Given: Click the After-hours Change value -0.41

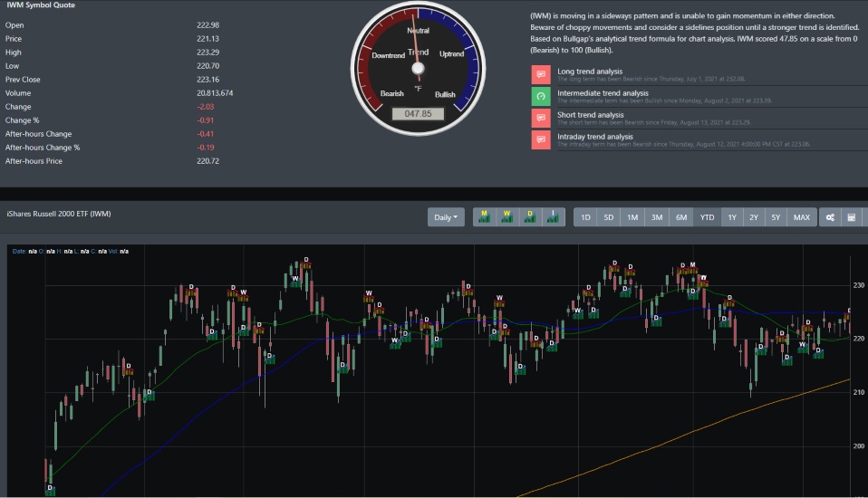Looking at the screenshot, I should [x=206, y=134].
